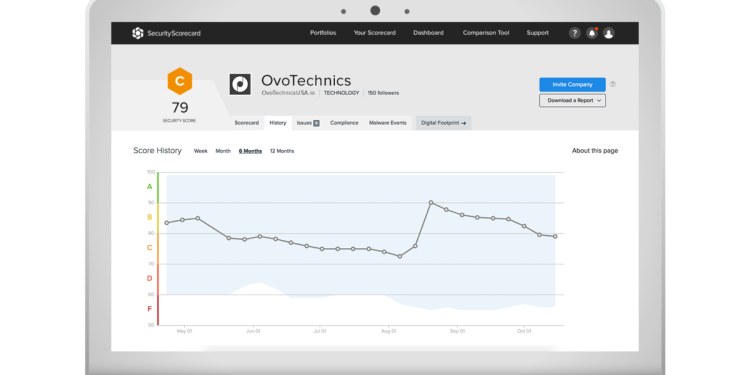Click the help icon beside Invite Company
750x375 pixels.
[613, 84]
